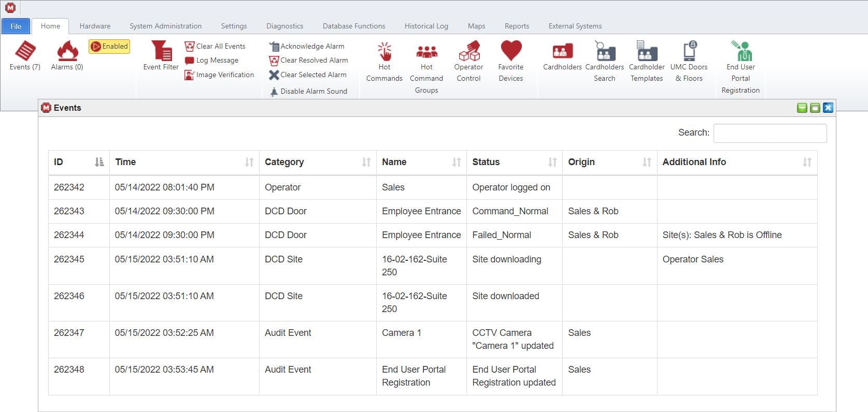The image size is (868, 412).
Task: Open the Alarms flame icon
Action: 67,51
